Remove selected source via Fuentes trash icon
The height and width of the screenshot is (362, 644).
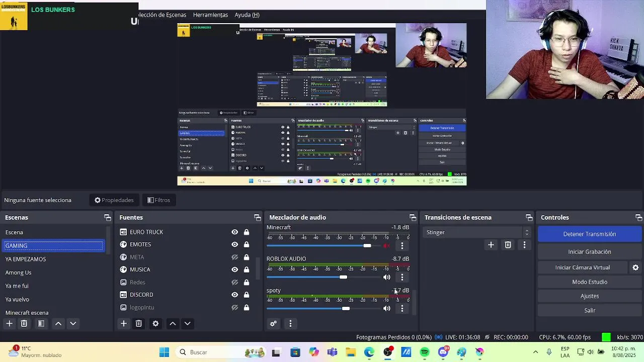pyautogui.click(x=139, y=324)
